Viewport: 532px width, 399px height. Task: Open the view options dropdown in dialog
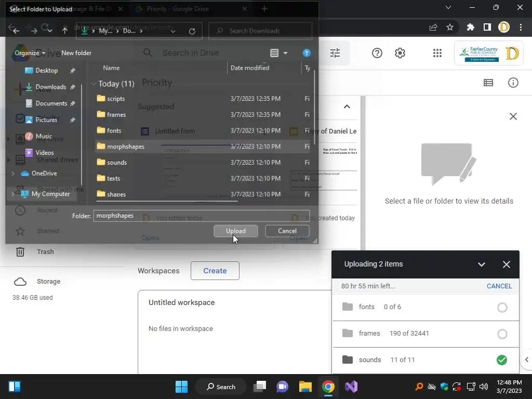(285, 53)
